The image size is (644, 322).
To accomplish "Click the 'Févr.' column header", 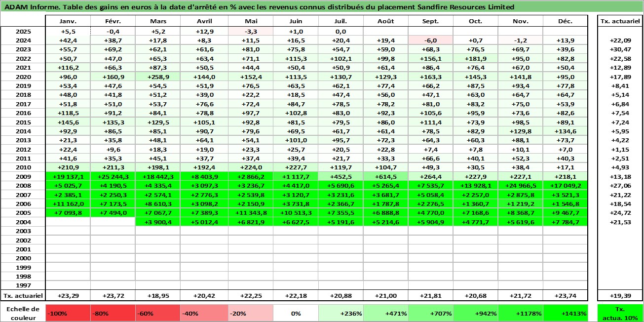I will [x=113, y=21].
